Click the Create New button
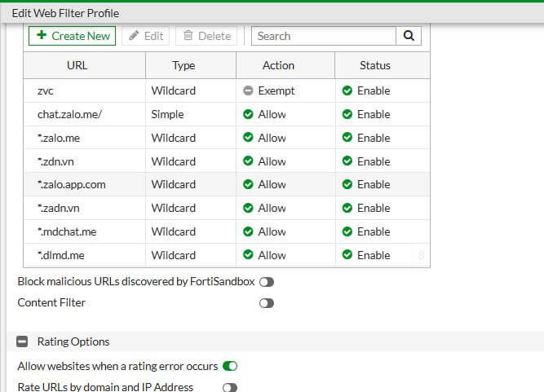The height and width of the screenshot is (392, 544). click(x=72, y=36)
